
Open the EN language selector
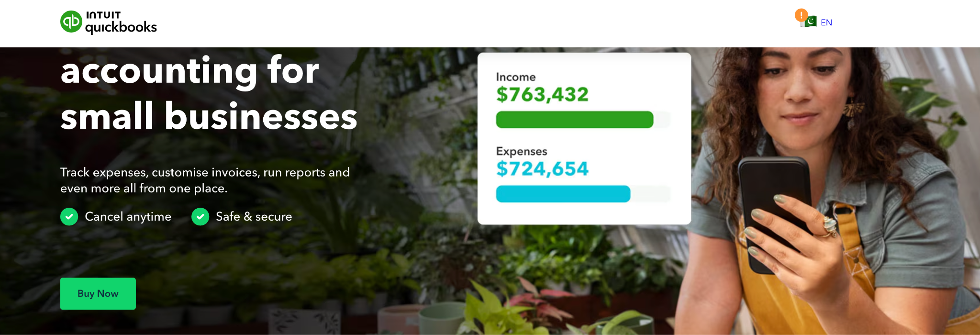(x=826, y=22)
